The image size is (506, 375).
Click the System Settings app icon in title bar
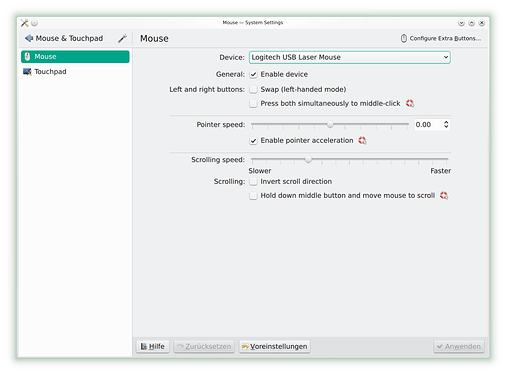click(24, 23)
